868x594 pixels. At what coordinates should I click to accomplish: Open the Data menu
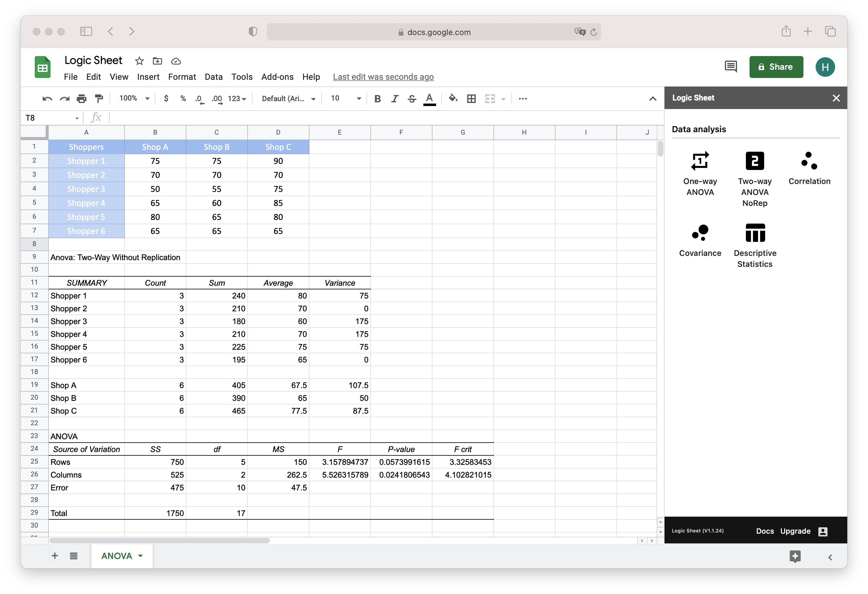(x=213, y=77)
